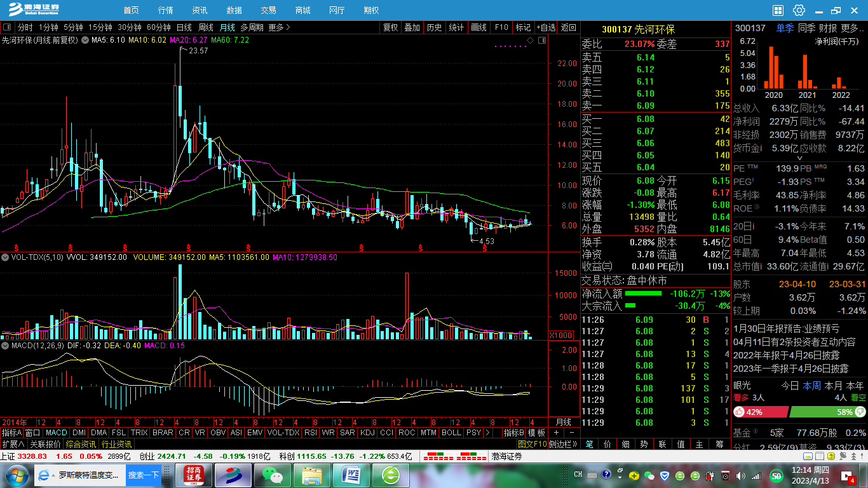Open MACD indicator dropdown arrow
This screenshot has height=488, width=868.
[x=5, y=345]
